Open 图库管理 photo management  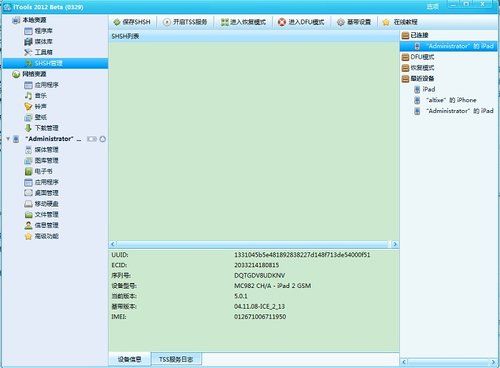point(41,160)
